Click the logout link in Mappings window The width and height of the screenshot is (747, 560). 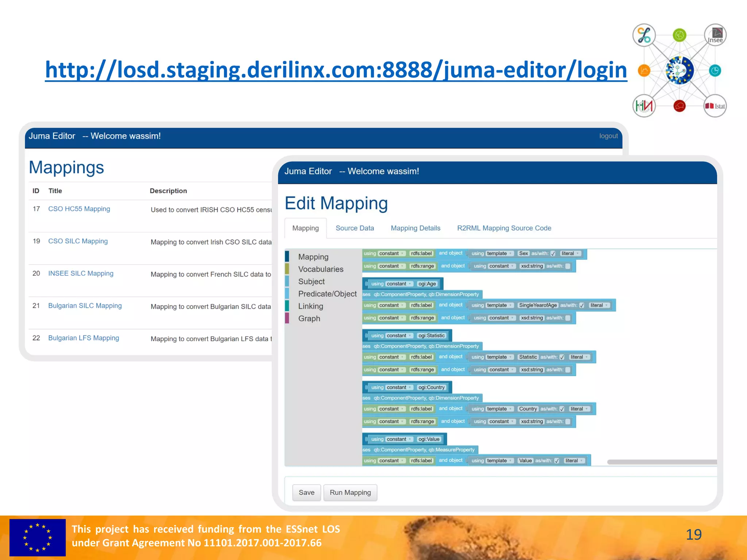pos(609,136)
